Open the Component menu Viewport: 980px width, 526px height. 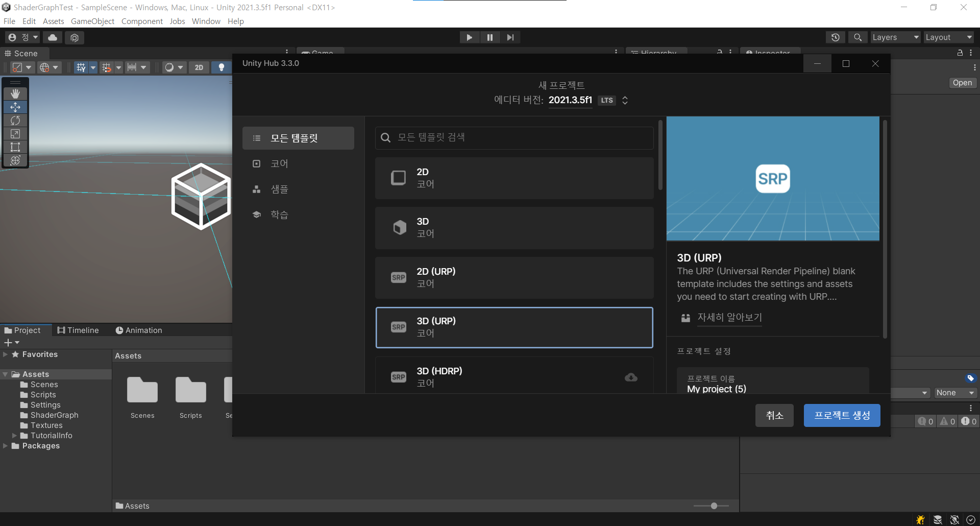pos(142,21)
